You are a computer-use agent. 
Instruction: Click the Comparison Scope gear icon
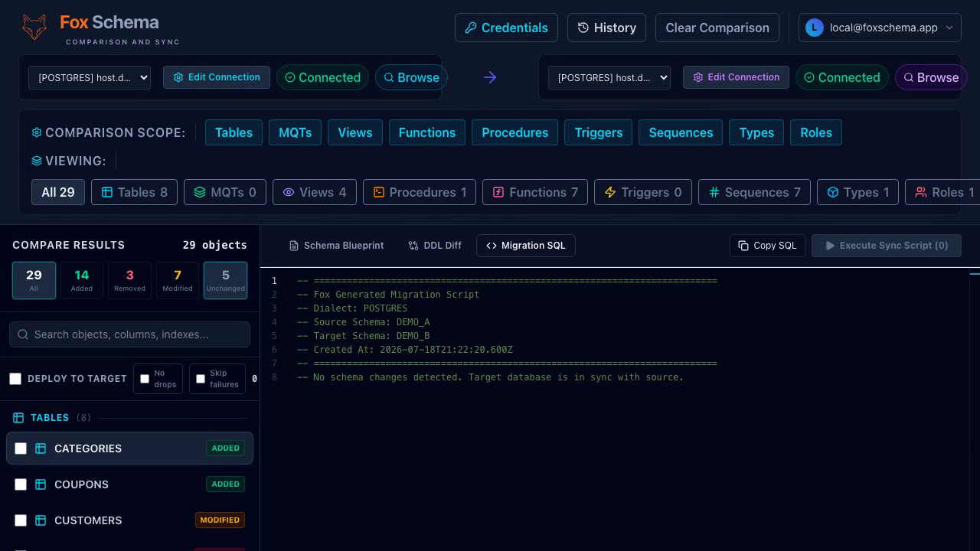[37, 132]
